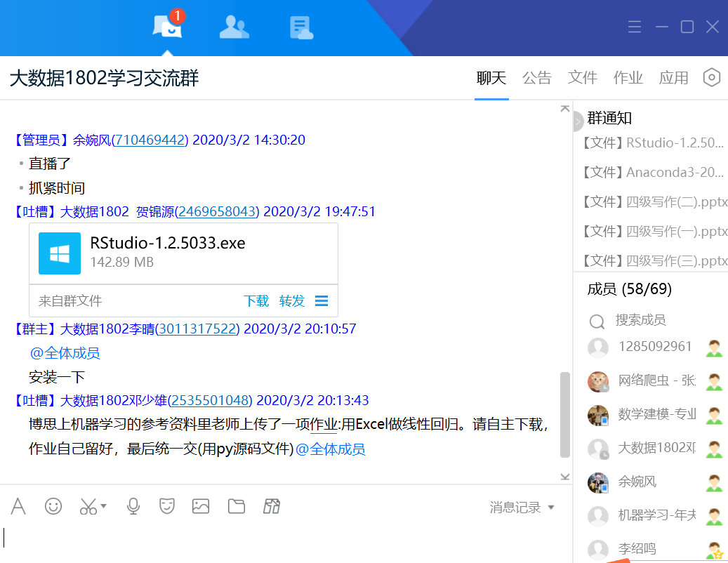Select the screenshot scissors tool
The width and height of the screenshot is (728, 563).
88,505
